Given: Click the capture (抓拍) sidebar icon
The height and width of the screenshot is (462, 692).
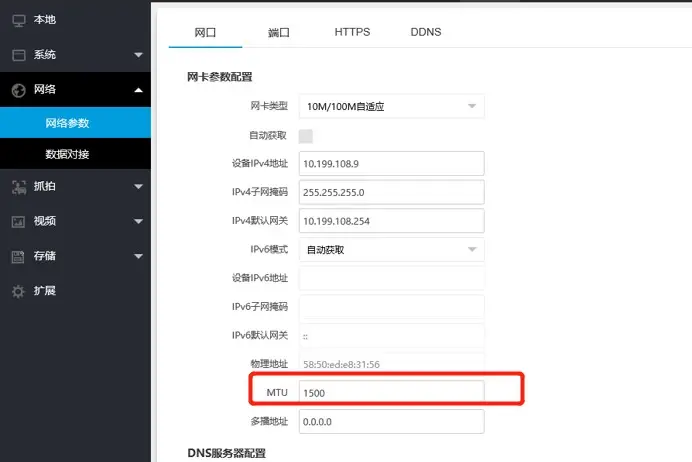Looking at the screenshot, I should (17, 185).
